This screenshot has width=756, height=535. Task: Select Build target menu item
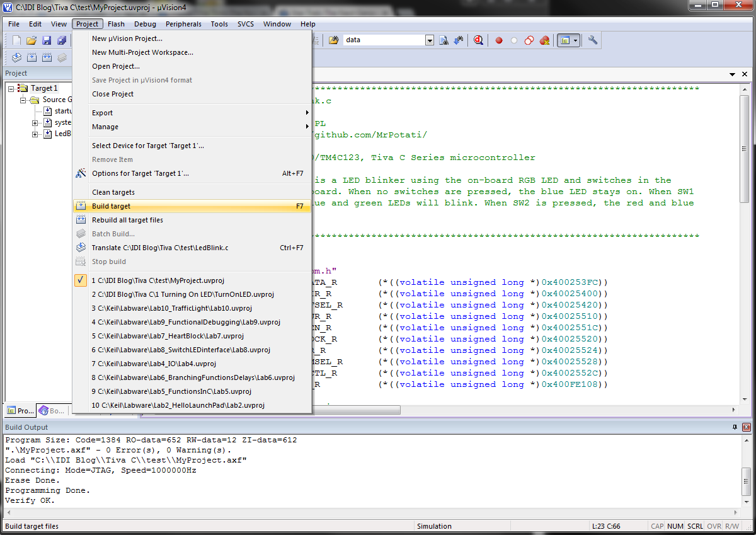click(x=192, y=206)
